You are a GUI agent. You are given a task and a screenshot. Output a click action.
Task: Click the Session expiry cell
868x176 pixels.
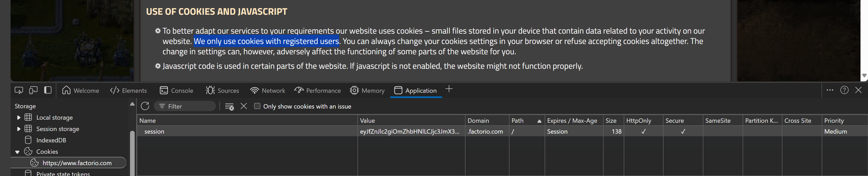point(574,132)
